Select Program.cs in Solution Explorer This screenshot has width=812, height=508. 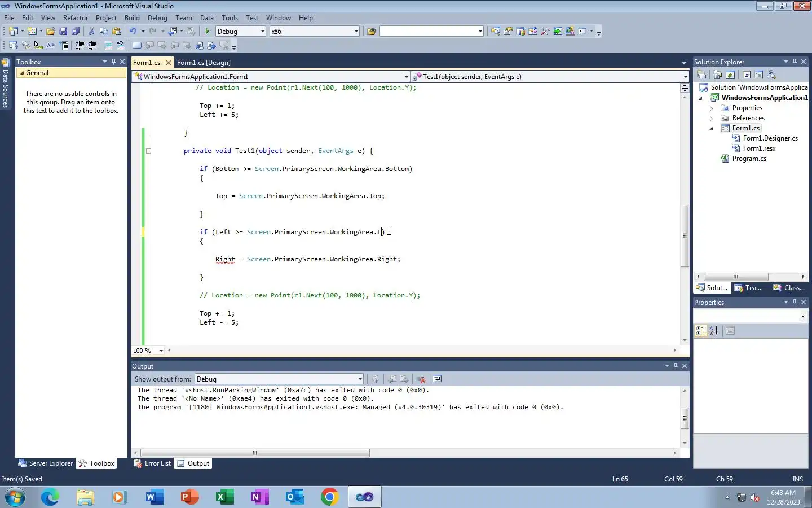(x=749, y=159)
